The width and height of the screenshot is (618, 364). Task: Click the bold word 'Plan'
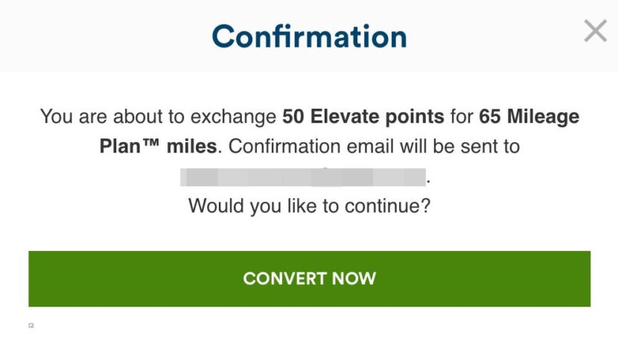click(121, 146)
